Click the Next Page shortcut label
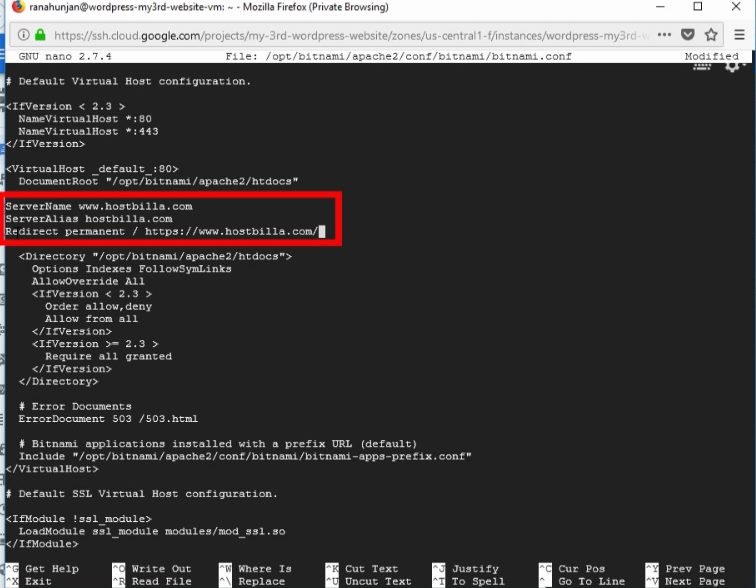Viewport: 756px width, 588px height. click(695, 581)
